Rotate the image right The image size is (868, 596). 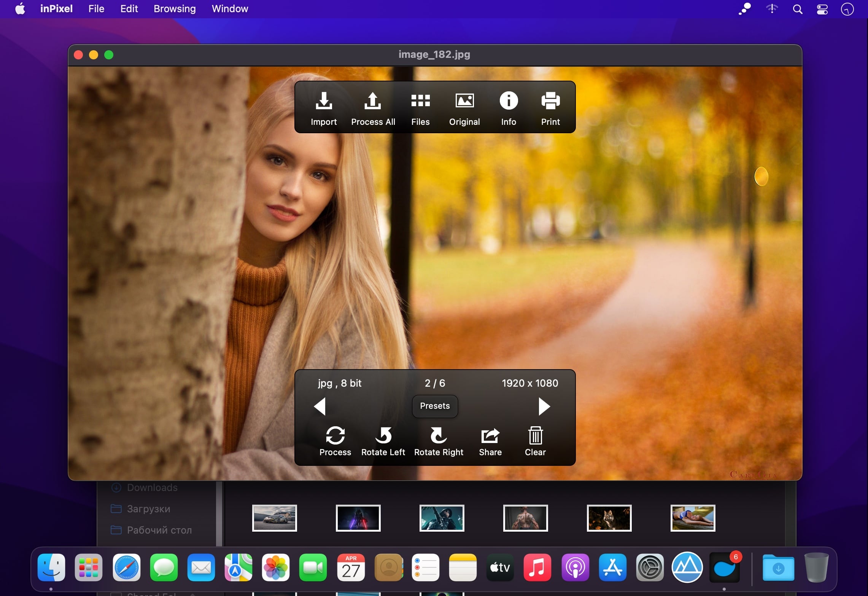click(x=439, y=441)
